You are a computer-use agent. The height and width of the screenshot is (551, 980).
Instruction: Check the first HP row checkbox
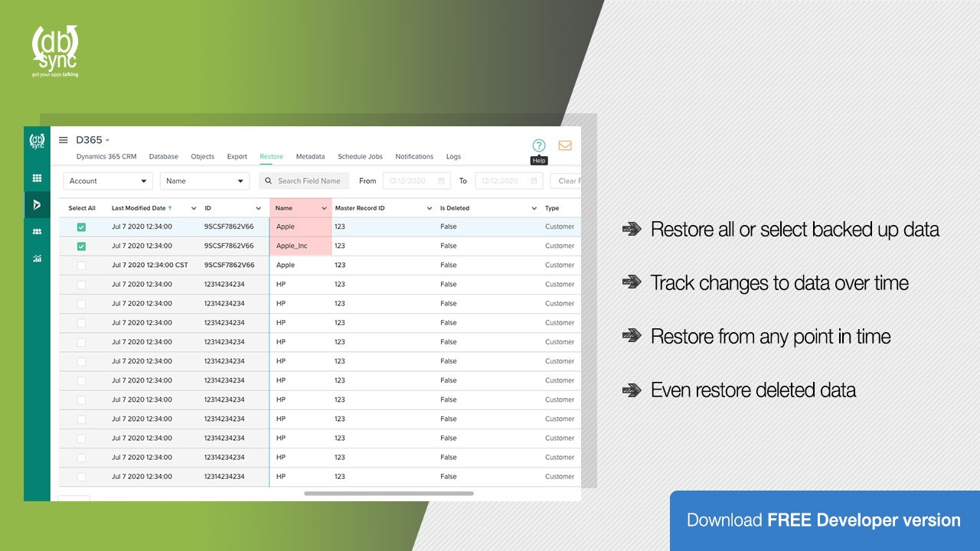click(x=81, y=285)
